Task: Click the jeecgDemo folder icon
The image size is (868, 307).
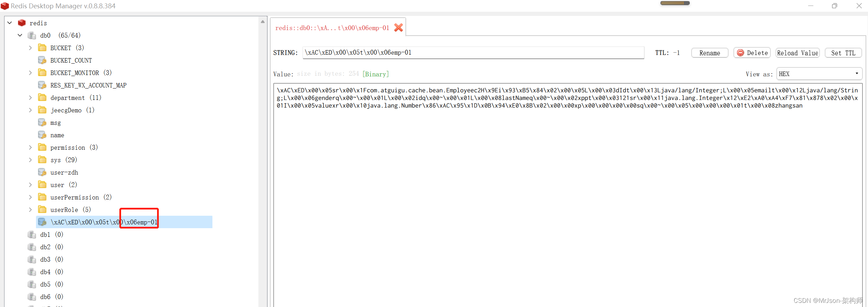Action: tap(42, 110)
